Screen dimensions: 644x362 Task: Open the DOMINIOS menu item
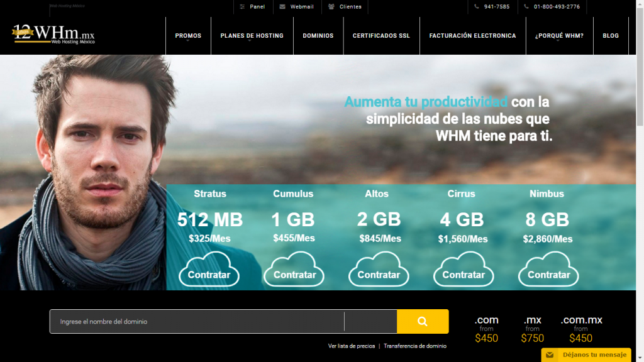[318, 36]
